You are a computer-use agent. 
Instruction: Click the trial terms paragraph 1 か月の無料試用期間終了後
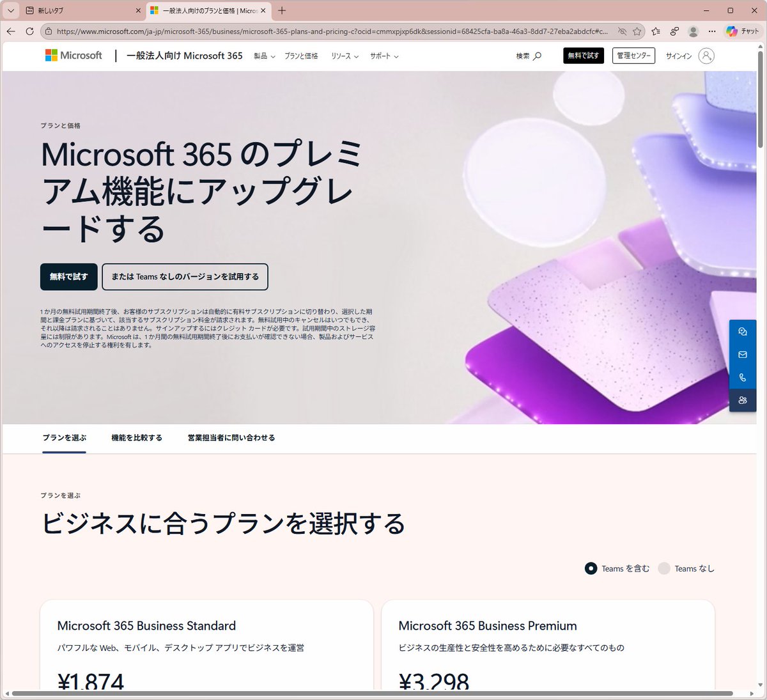coord(207,328)
